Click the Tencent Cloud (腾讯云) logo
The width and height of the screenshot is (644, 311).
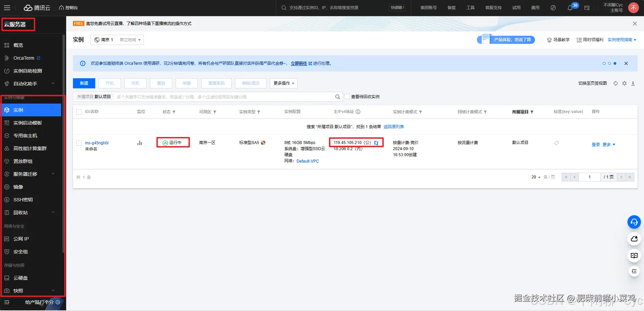click(37, 8)
